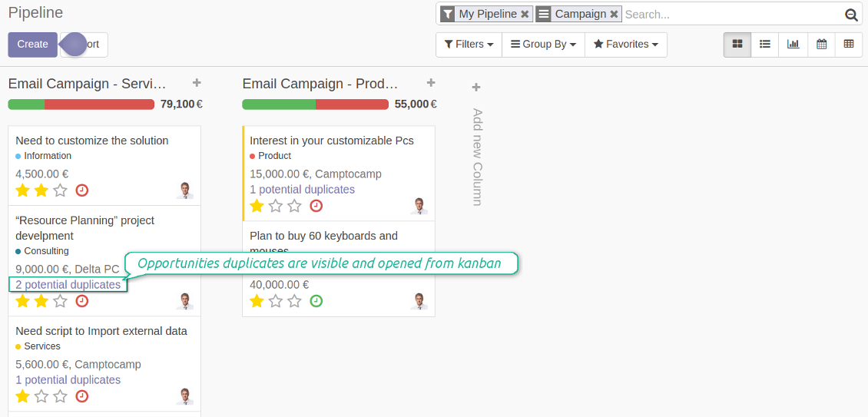This screenshot has height=417, width=868.
Task: Open the Group By dropdown
Action: (x=543, y=45)
